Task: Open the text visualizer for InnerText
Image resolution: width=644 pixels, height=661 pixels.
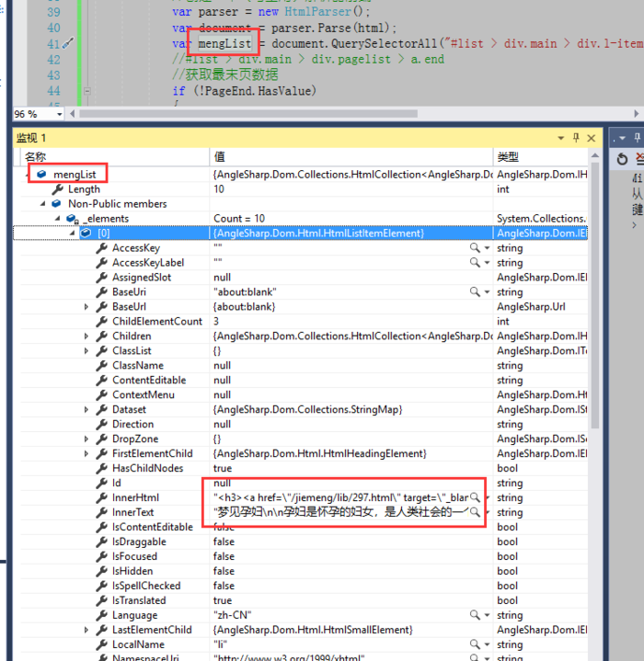Action: 475,512
